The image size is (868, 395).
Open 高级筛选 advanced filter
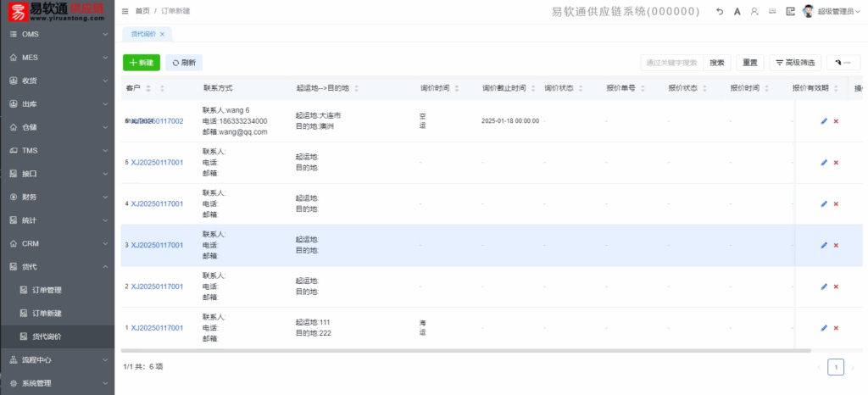795,63
